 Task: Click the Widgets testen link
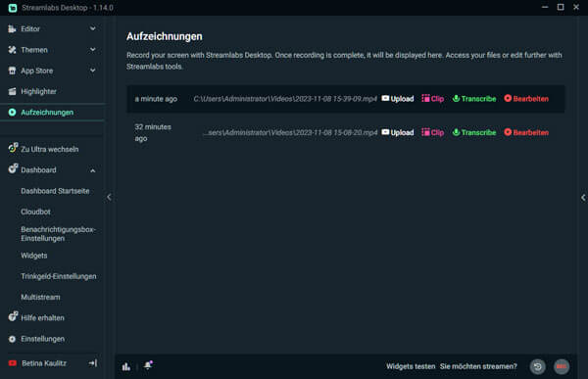pos(411,366)
